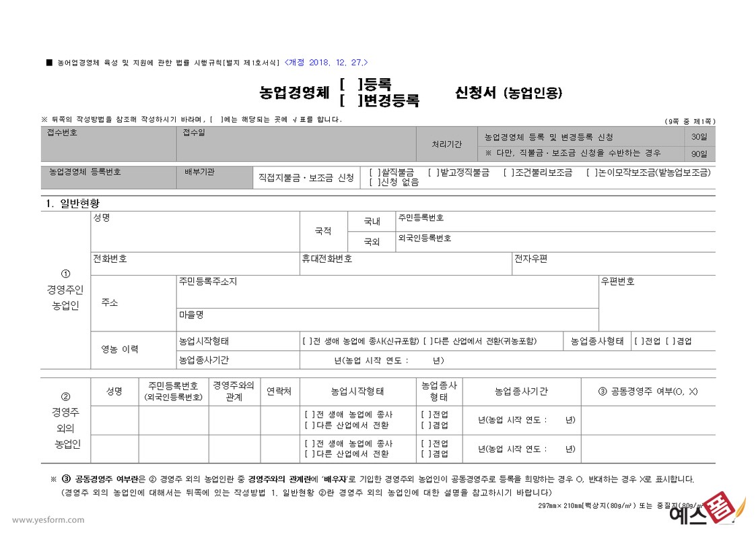
Task: Tick the 조건불리보조금 checkbox
Action: point(508,172)
